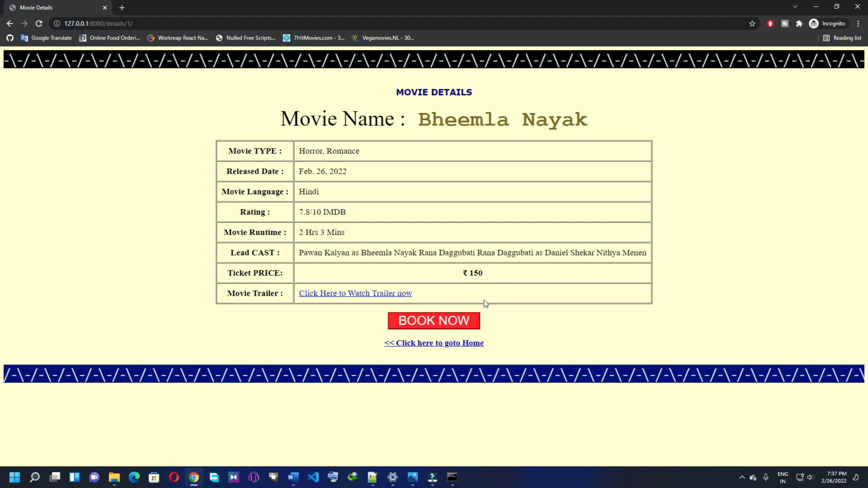Switch ENG IN input language
Viewport: 868px width, 488px height.
tap(783, 478)
